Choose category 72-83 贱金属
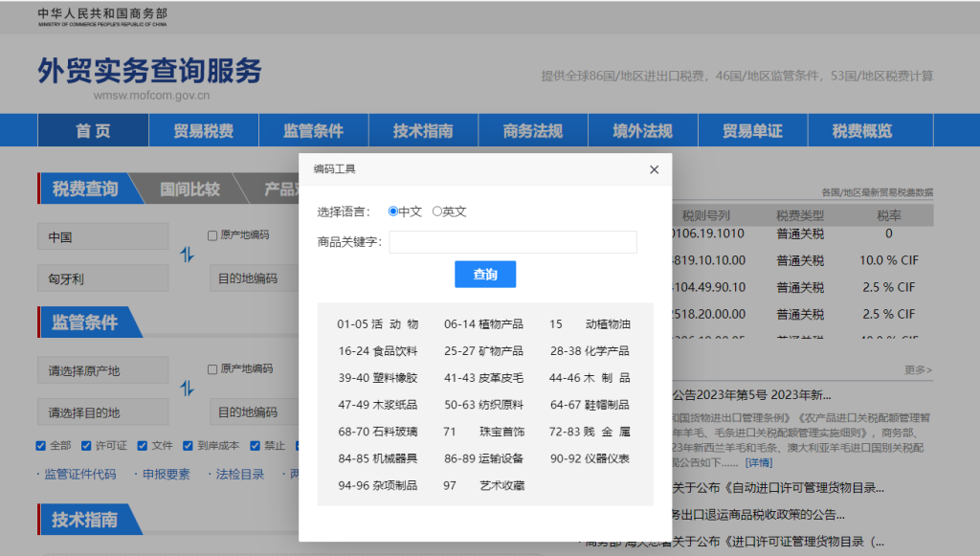 (x=590, y=432)
